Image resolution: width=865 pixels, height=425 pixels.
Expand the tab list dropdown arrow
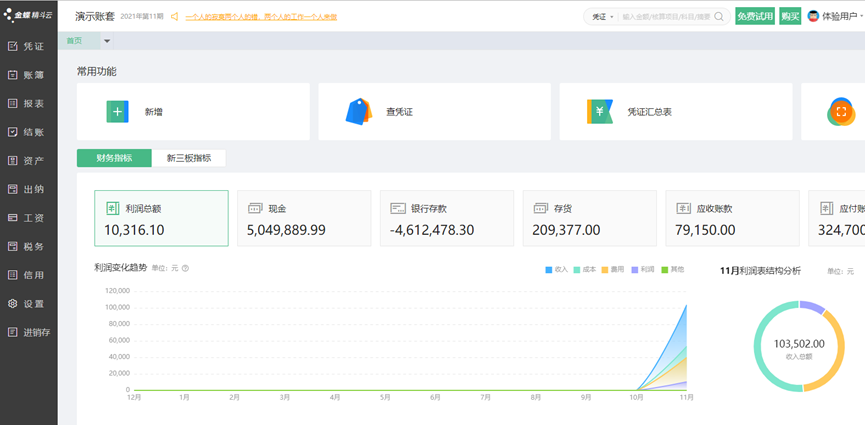(107, 41)
